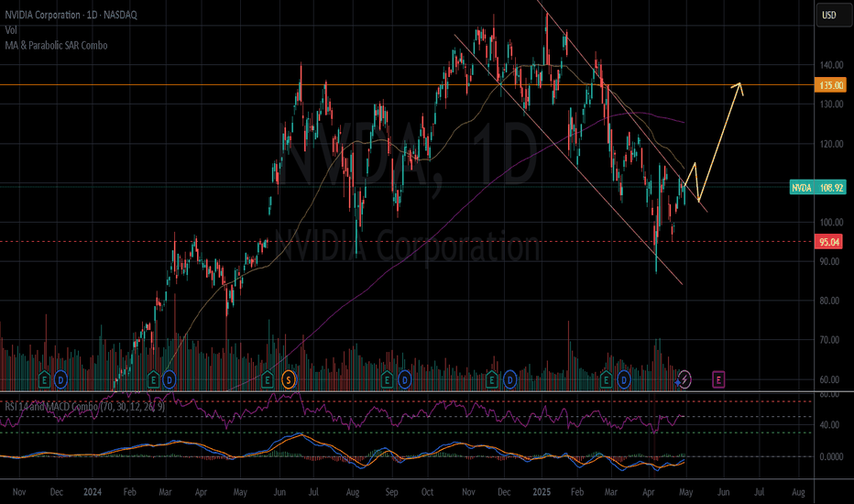The width and height of the screenshot is (854, 504).
Task: Click the 2025 label on time axis
Action: click(542, 492)
